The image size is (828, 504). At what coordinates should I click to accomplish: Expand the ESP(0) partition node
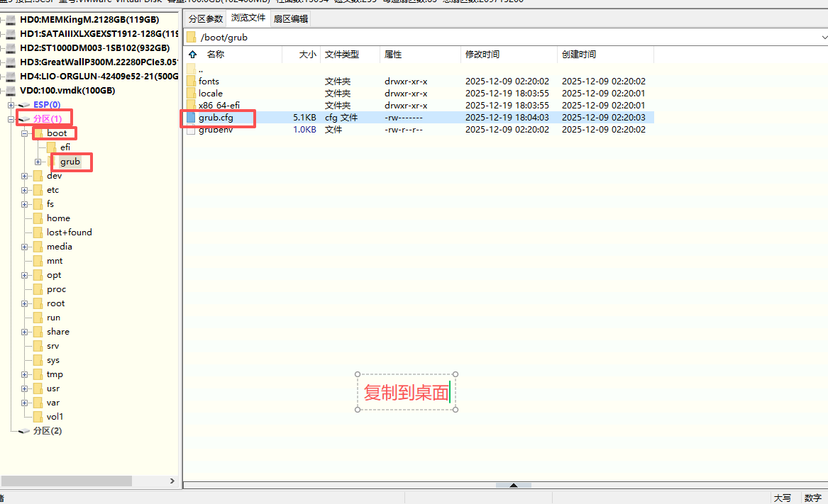11,105
